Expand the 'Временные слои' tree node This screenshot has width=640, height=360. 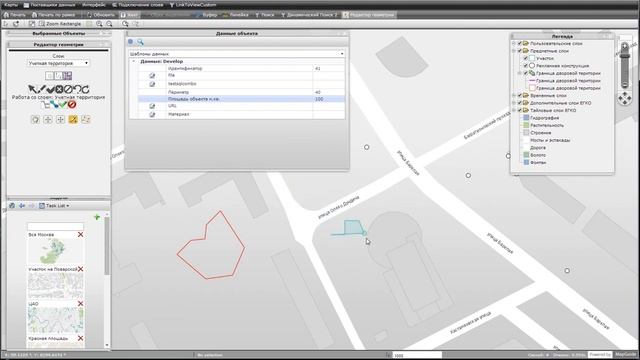514,96
